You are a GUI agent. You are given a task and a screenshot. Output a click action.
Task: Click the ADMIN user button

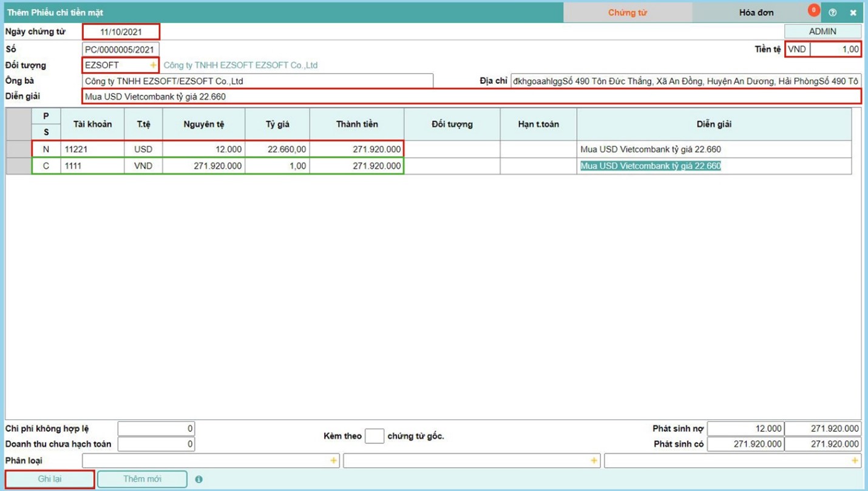tap(822, 32)
